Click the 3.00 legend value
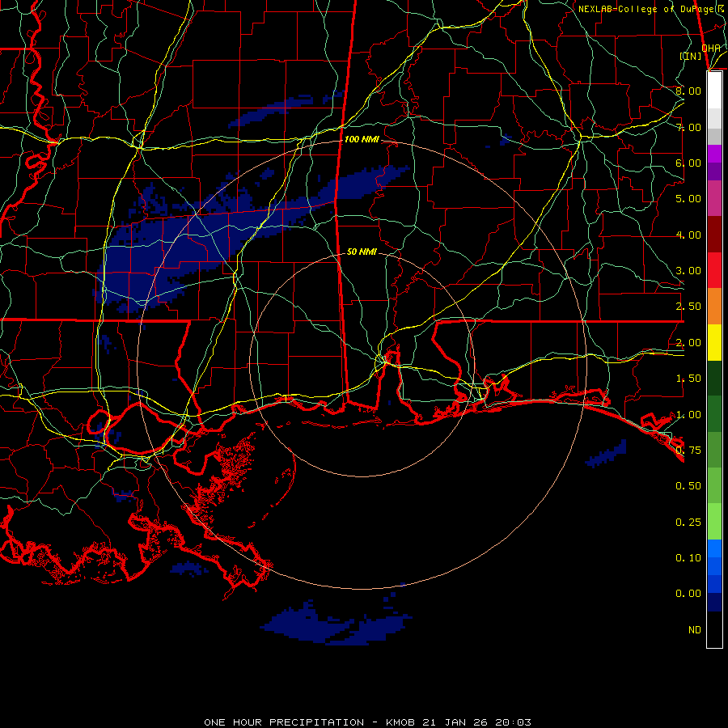 coord(688,271)
